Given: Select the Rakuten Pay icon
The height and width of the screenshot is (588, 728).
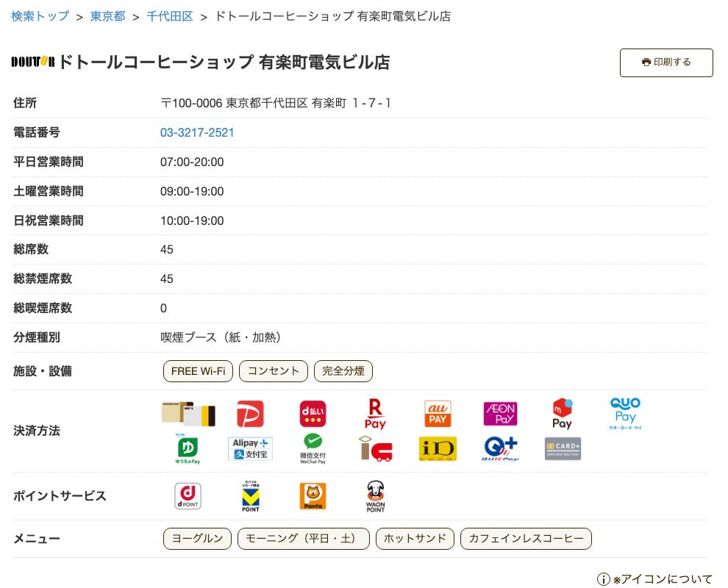Looking at the screenshot, I should pos(375,414).
